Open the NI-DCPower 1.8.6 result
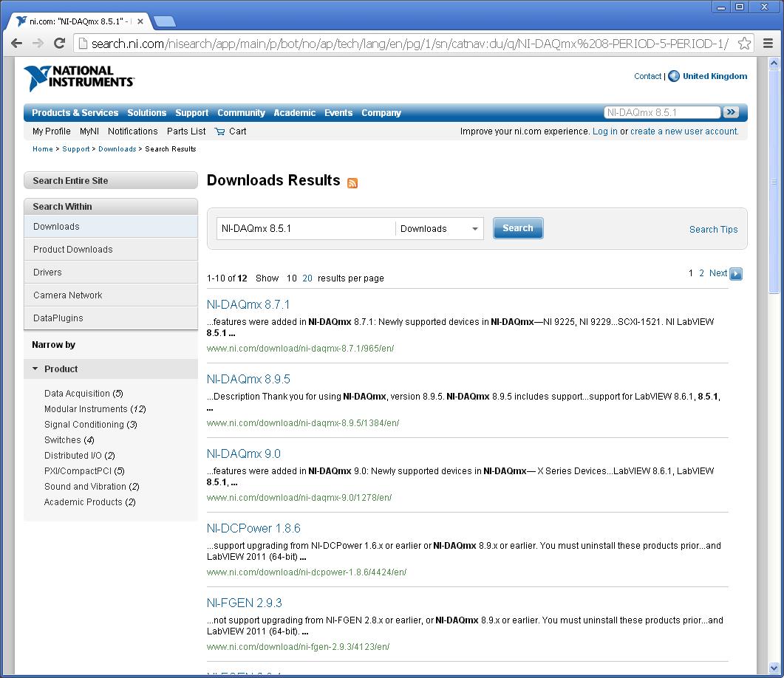Viewport: 784px width, 678px height. [253, 528]
